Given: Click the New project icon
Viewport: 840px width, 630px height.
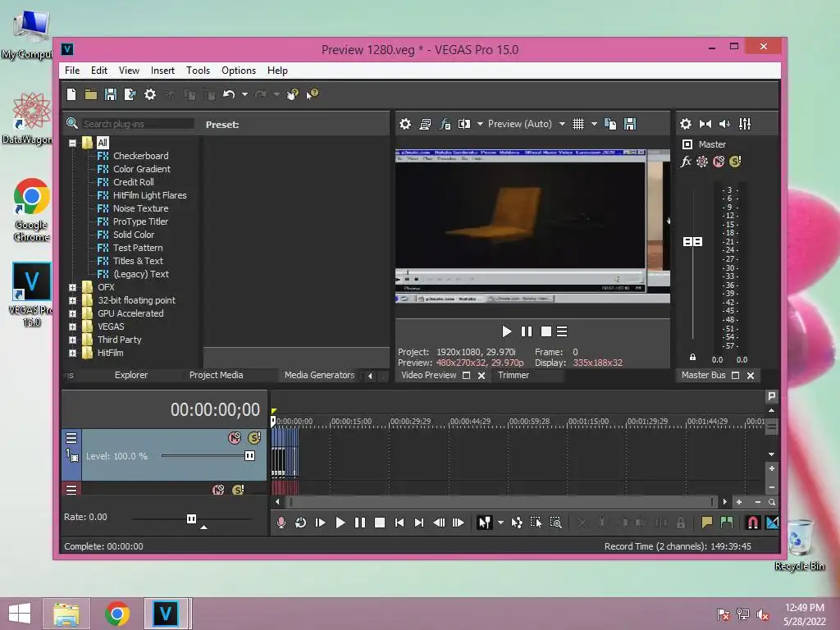Looking at the screenshot, I should [x=71, y=94].
